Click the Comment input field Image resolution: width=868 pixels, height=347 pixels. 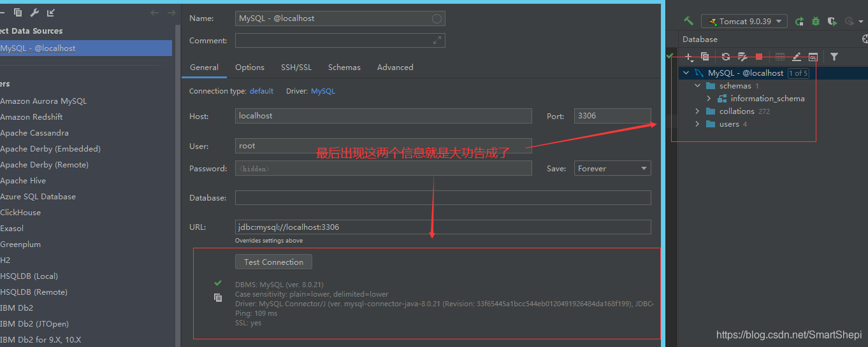click(x=340, y=40)
